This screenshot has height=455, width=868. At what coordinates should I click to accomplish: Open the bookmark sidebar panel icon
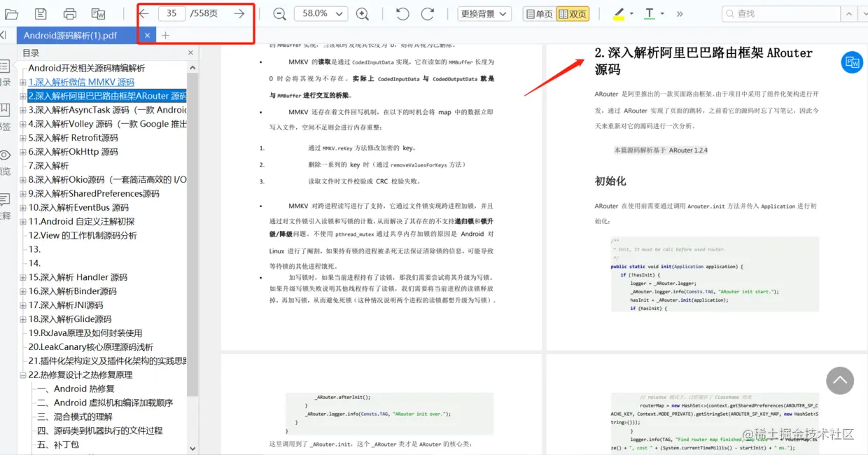5,110
